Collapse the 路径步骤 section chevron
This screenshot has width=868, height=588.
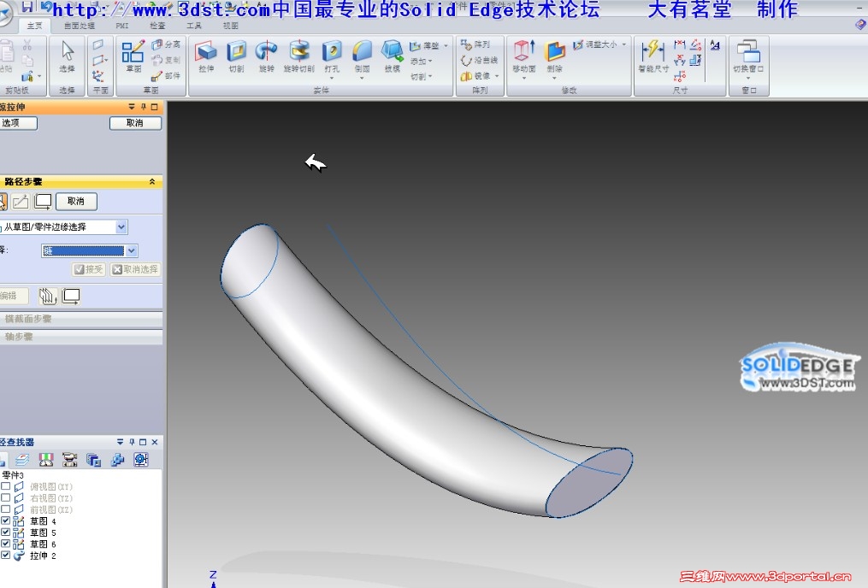click(x=152, y=181)
